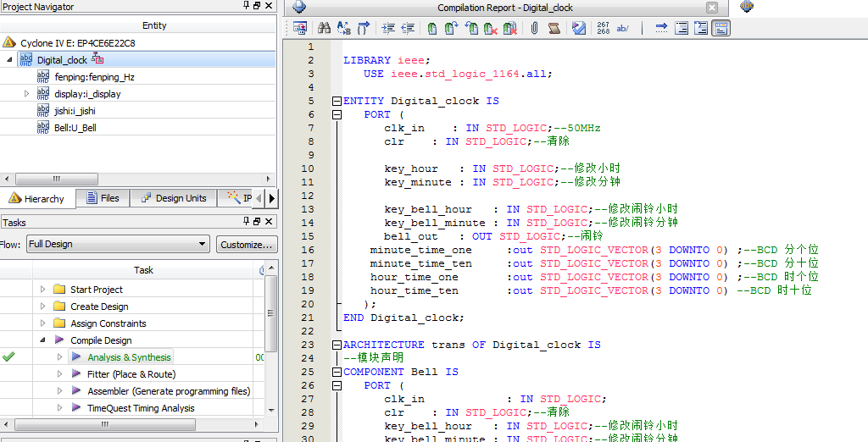Click the find matching delimiter braces icon

[363, 28]
